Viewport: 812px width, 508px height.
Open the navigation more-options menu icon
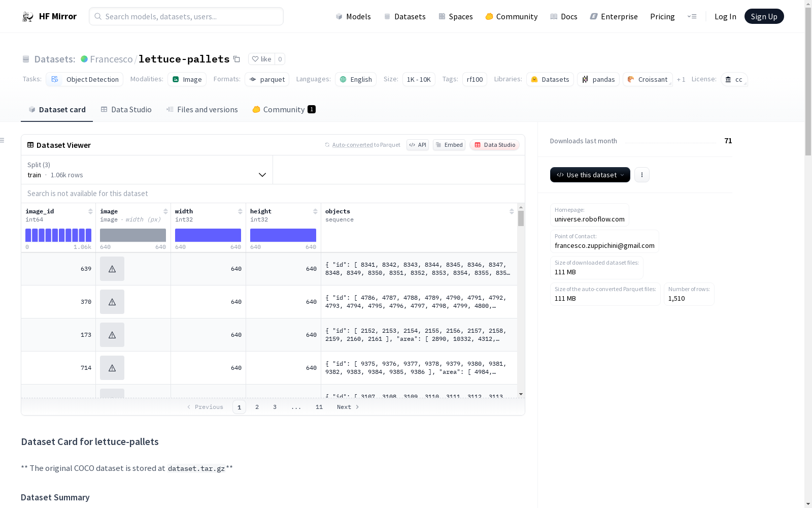point(692,16)
